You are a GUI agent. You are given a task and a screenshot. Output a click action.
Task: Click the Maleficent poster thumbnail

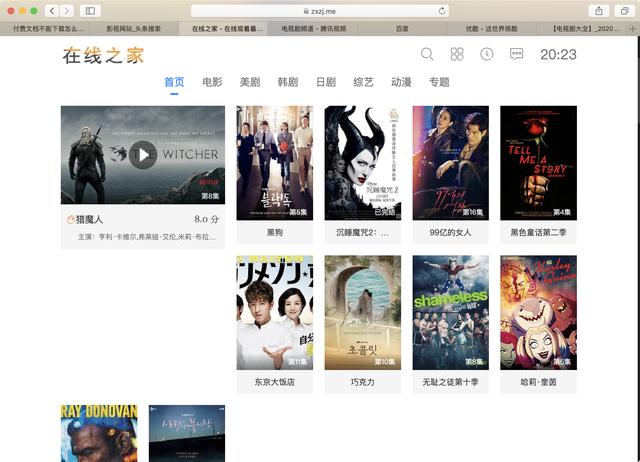point(363,163)
